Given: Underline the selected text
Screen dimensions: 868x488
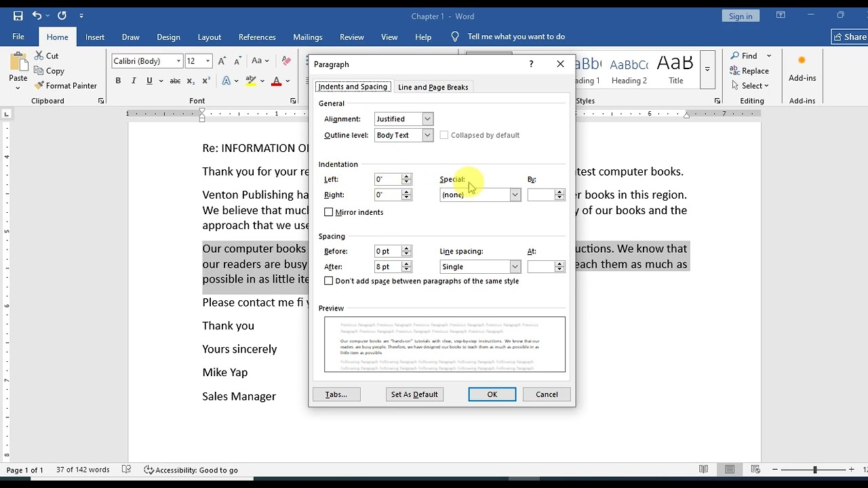Looking at the screenshot, I should point(149,81).
